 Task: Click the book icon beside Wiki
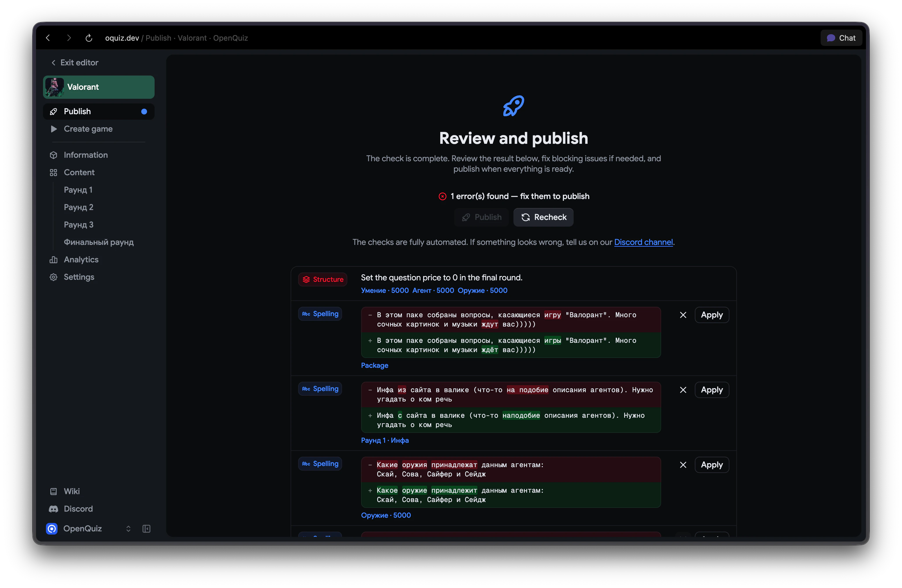coord(53,491)
